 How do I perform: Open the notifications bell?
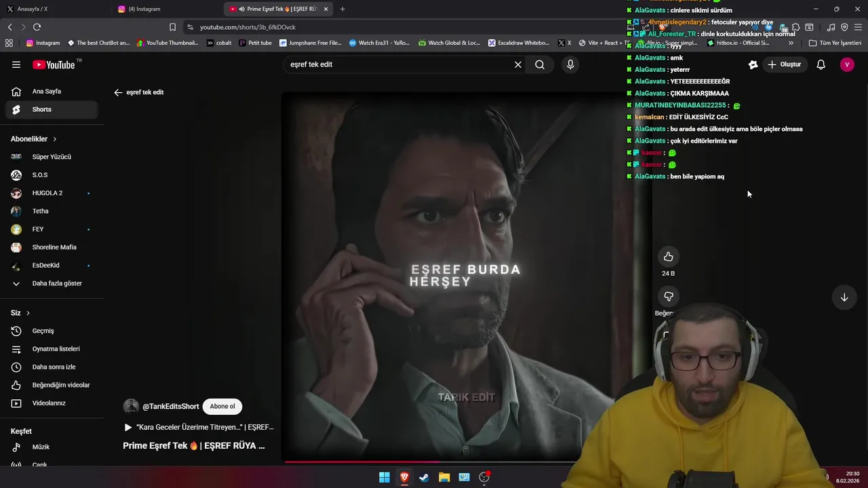point(821,64)
